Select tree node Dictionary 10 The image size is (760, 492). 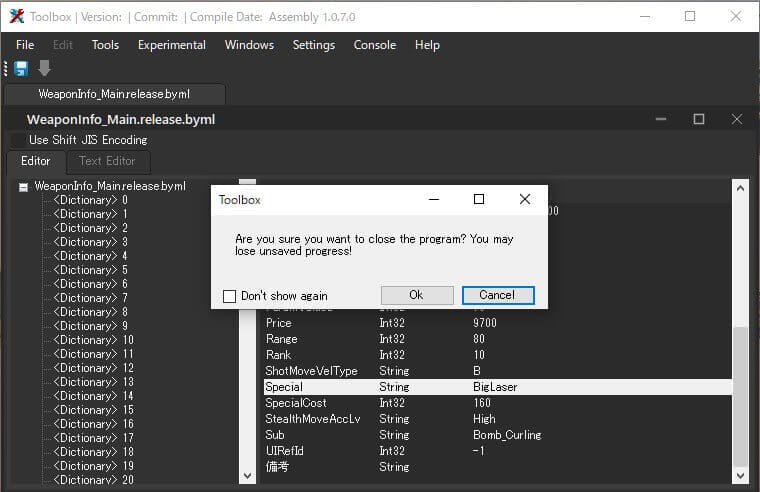(x=94, y=340)
